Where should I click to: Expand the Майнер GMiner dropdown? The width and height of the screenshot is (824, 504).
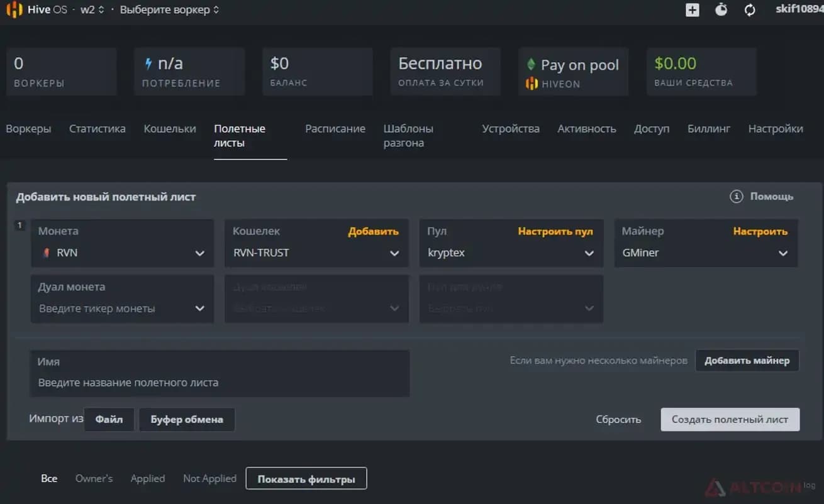pos(706,243)
